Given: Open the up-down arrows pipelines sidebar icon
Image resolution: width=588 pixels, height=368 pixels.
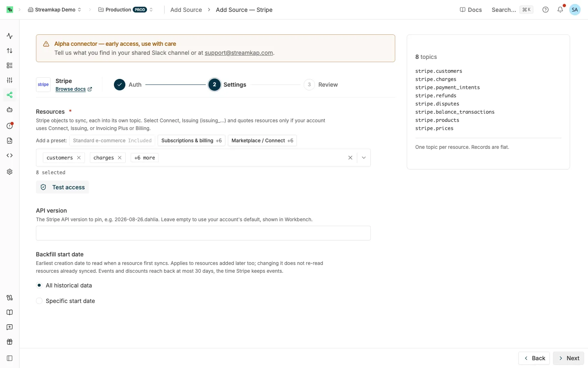Looking at the screenshot, I should point(10,51).
